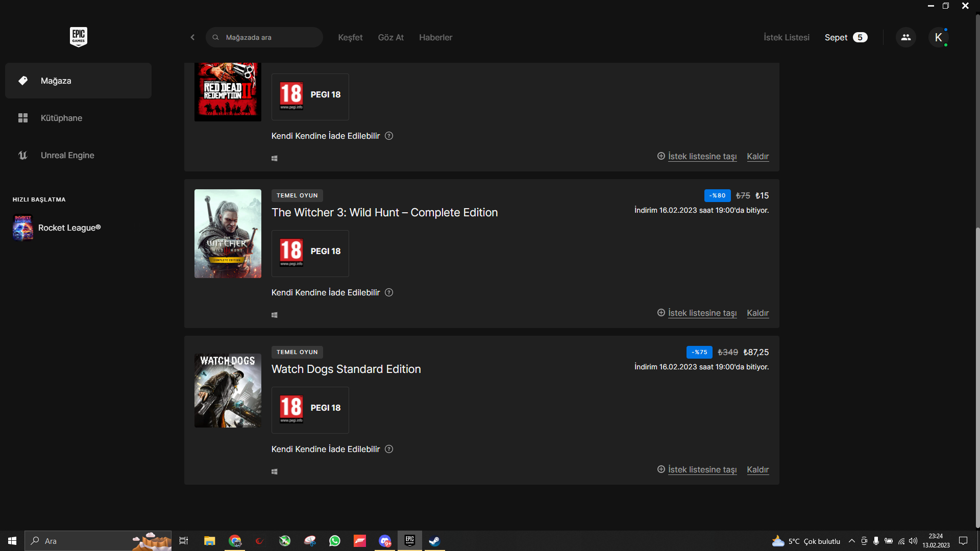Screen dimensions: 980x551
Task: Open Sepet cart with 5 items
Action: (846, 37)
